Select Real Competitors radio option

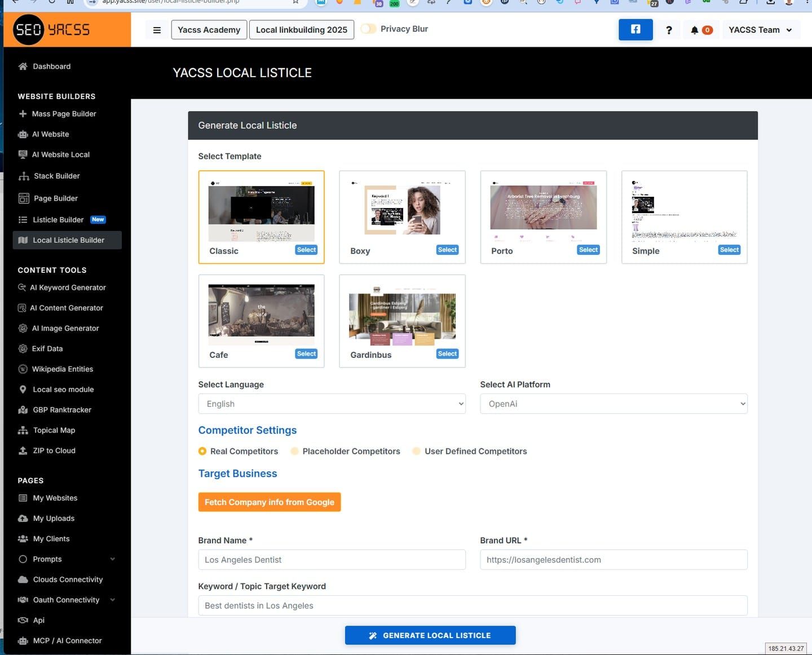(202, 451)
